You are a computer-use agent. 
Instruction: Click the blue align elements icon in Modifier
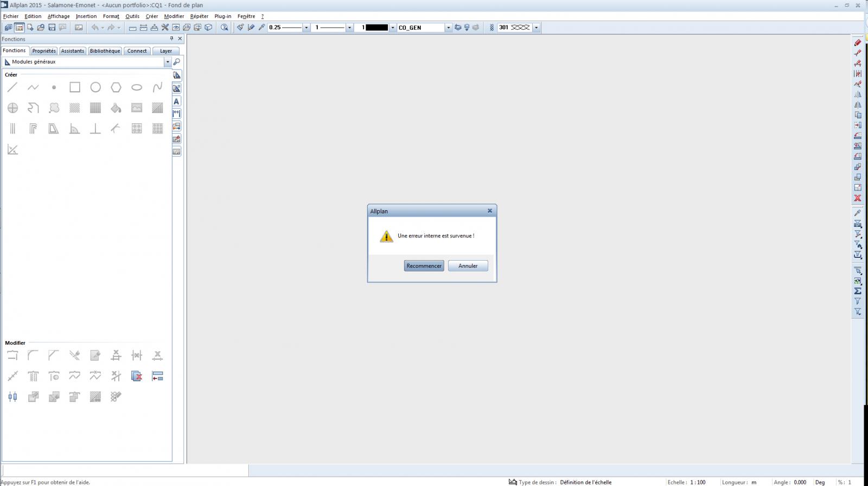157,376
